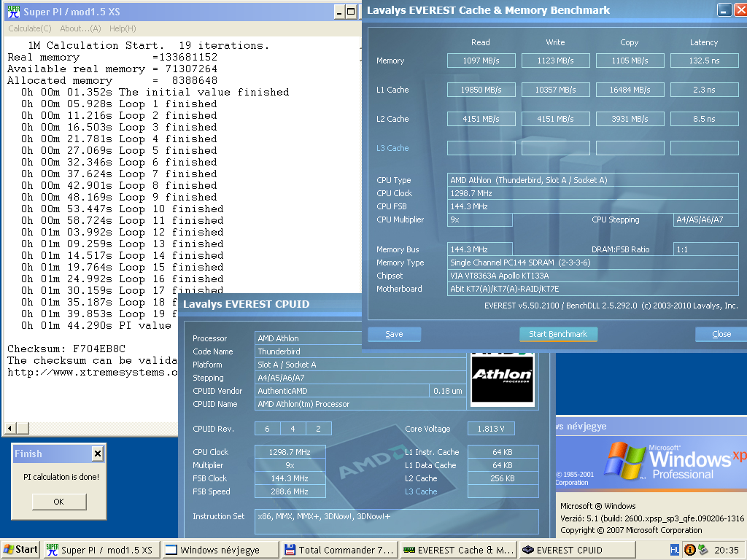Click the Memory Type PC144 SDRAM field
Image resolution: width=747 pixels, height=560 pixels.
592,262
